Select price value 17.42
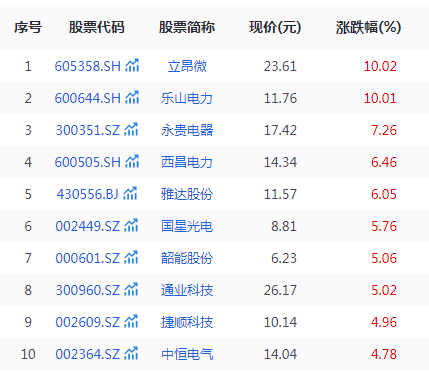429x374 pixels. [280, 130]
